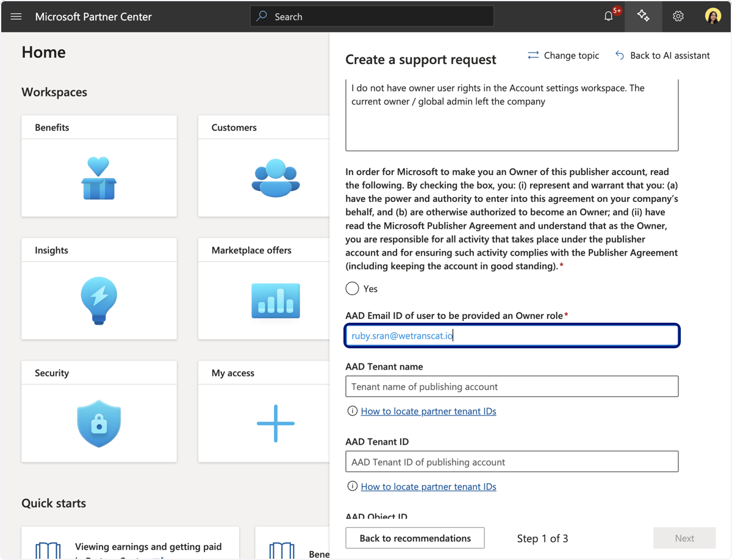Image resolution: width=732 pixels, height=560 pixels.
Task: Open the Customers workspace title
Action: (234, 127)
